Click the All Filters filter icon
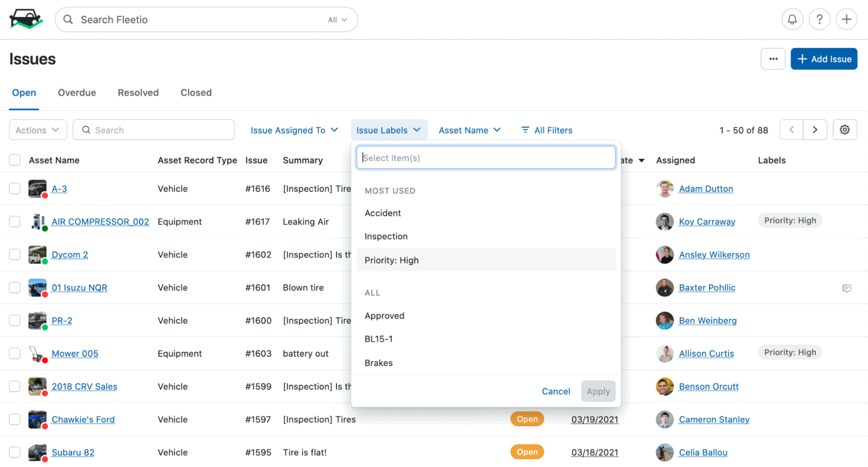The width and height of the screenshot is (868, 467). [x=525, y=130]
